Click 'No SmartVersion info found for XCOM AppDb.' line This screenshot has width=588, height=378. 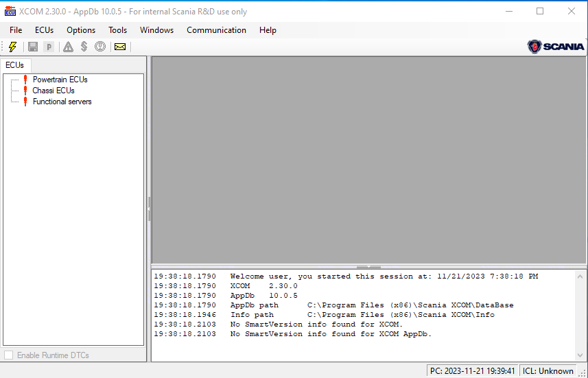[293, 333]
